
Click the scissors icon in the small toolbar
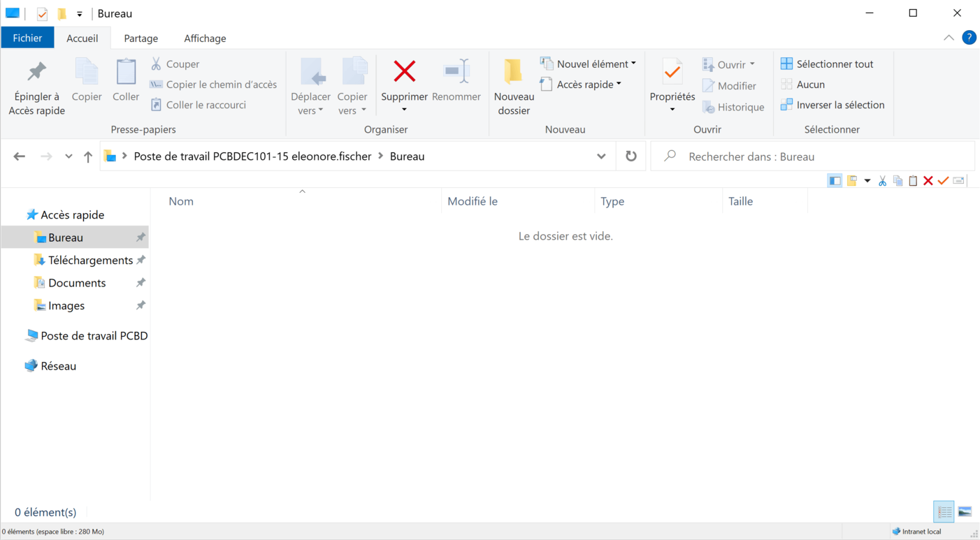click(x=882, y=181)
